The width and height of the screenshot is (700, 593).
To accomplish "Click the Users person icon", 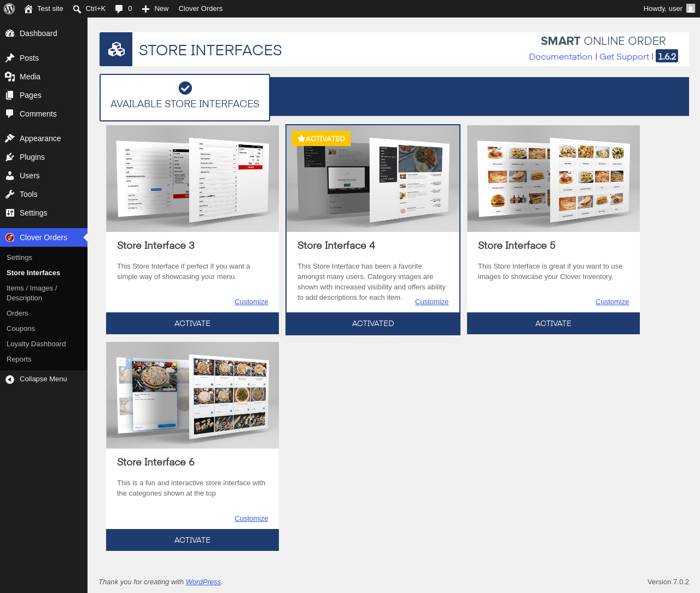I will 10,176.
